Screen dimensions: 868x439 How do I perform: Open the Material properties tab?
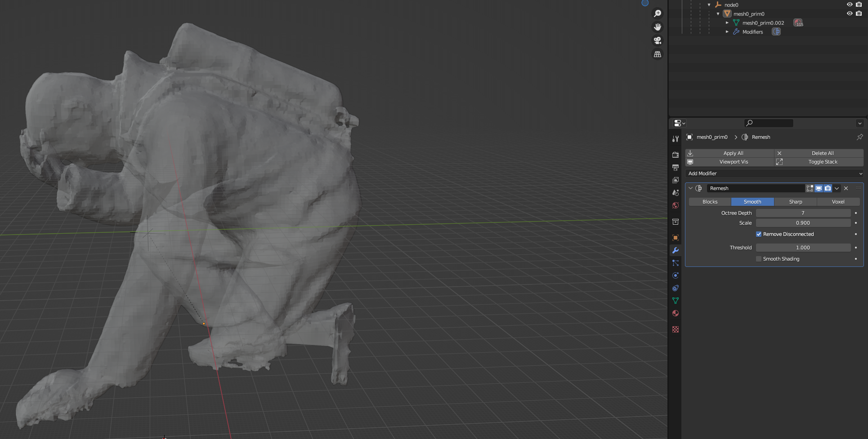[676, 313]
